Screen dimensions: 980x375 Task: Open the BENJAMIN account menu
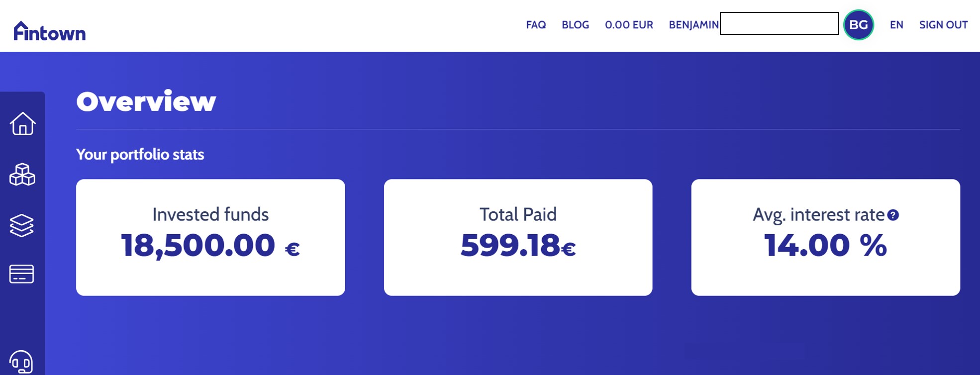coord(693,25)
